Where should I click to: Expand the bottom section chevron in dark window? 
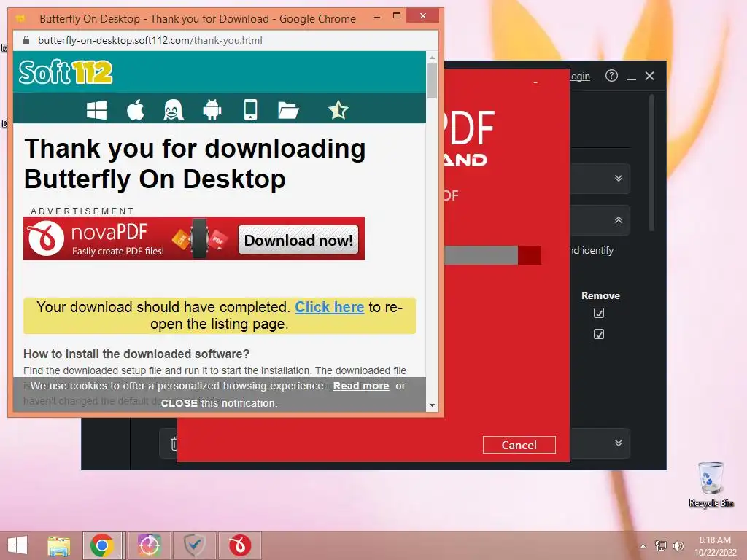pos(619,443)
